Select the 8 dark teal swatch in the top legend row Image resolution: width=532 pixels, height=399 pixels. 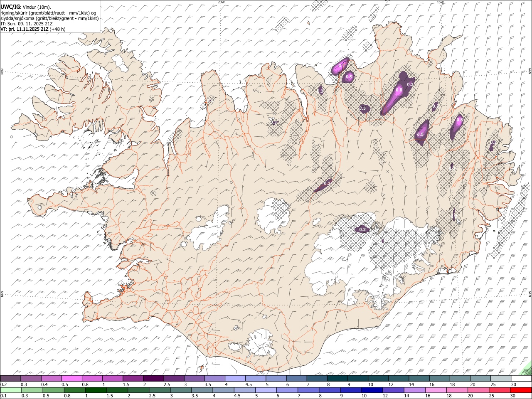click(337, 379)
